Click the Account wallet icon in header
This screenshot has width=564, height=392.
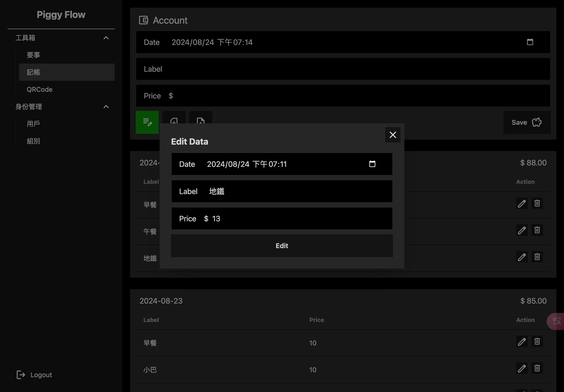pyautogui.click(x=144, y=20)
